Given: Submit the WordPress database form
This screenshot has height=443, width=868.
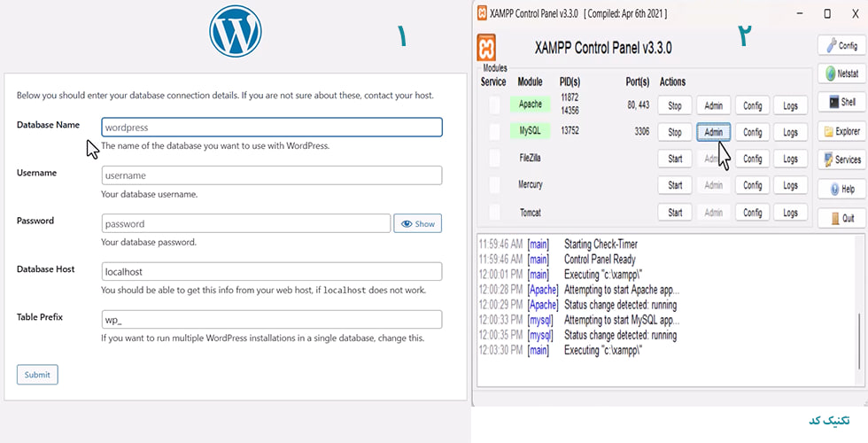Looking at the screenshot, I should [37, 374].
